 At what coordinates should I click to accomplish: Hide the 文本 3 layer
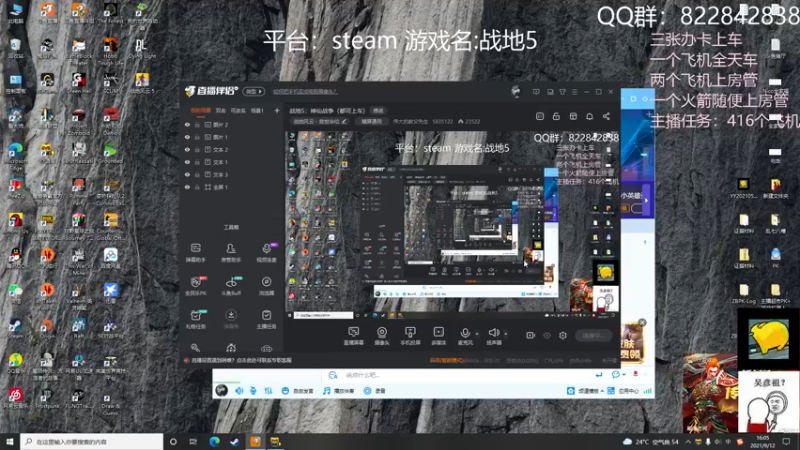click(x=187, y=174)
